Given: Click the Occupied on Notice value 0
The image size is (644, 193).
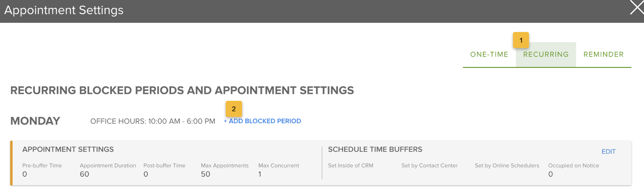Looking at the screenshot, I should click(x=551, y=174).
